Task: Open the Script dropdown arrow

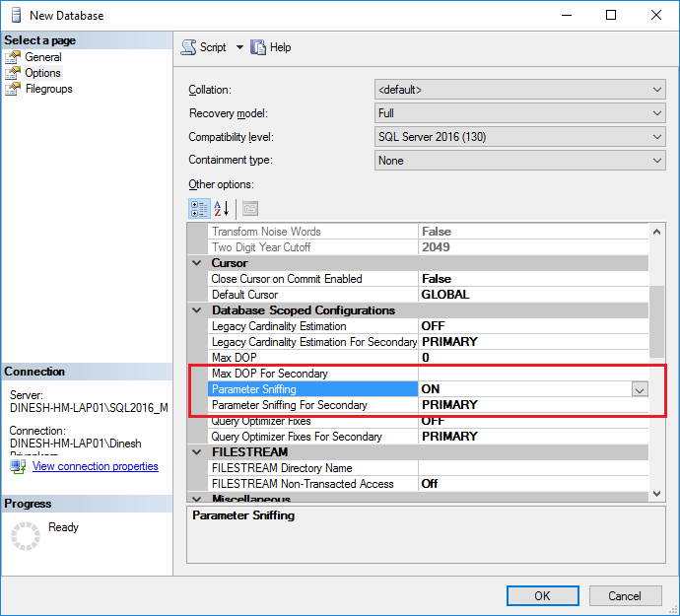Action: pyautogui.click(x=239, y=47)
